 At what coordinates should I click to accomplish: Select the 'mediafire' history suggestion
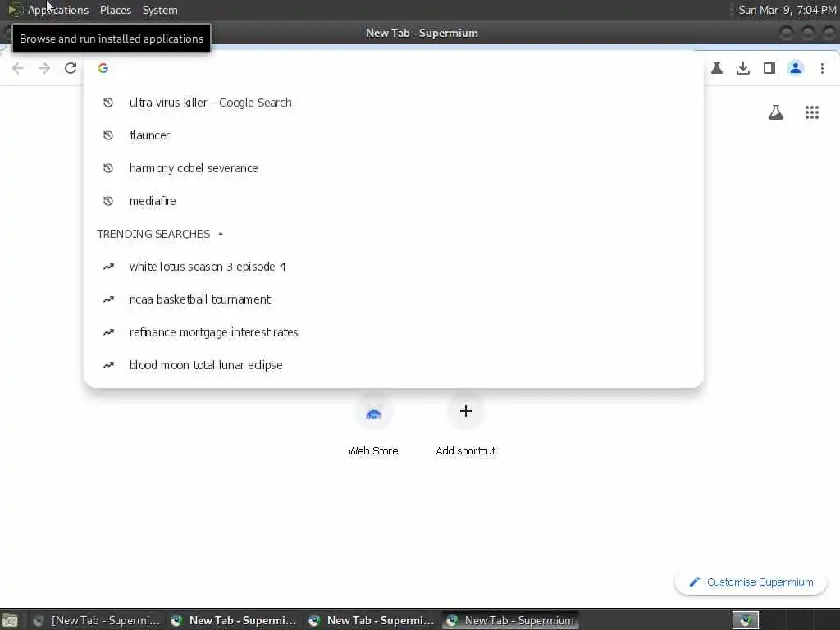coord(394,201)
